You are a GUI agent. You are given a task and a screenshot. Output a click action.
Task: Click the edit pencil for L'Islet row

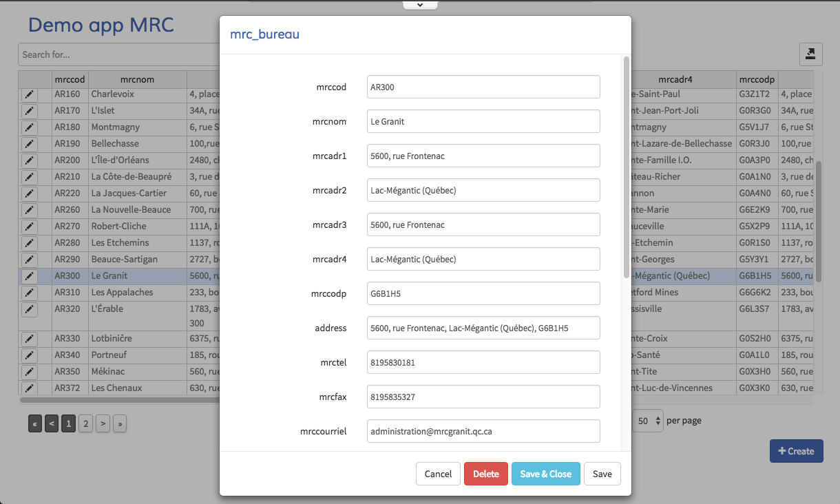coord(29,111)
